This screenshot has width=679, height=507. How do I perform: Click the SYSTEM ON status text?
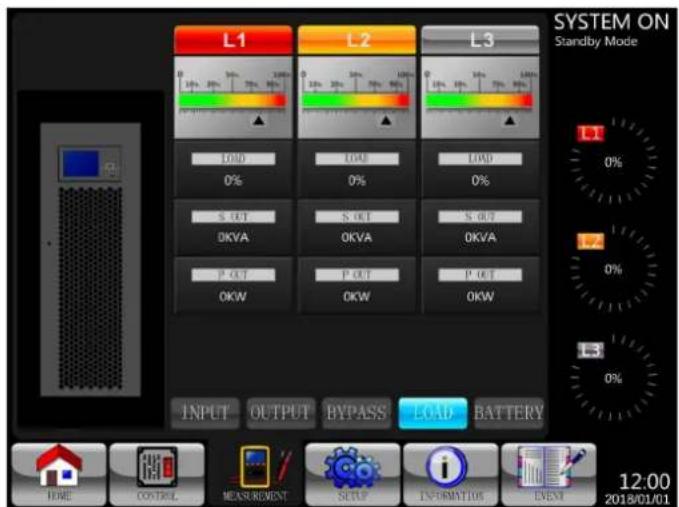pos(611,22)
